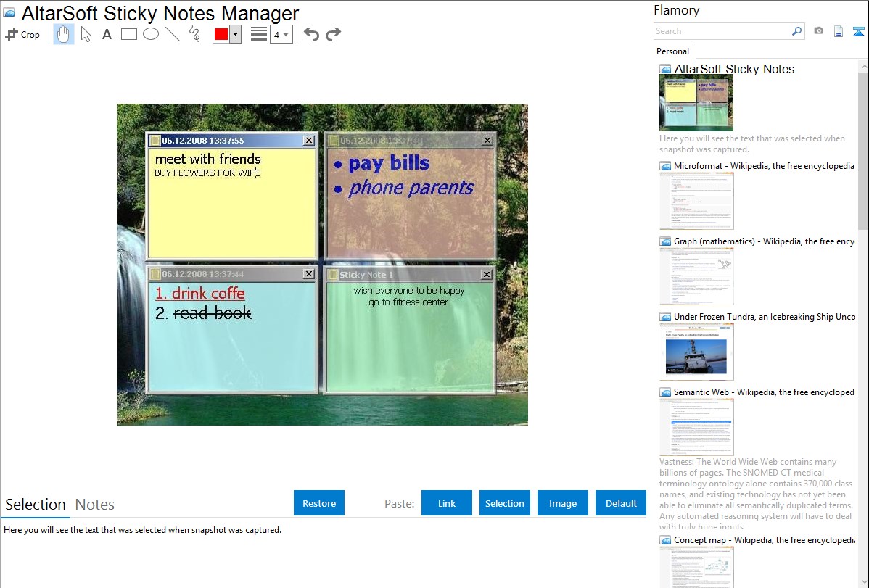869x588 pixels.
Task: Click the red color swatch
Action: tap(221, 34)
